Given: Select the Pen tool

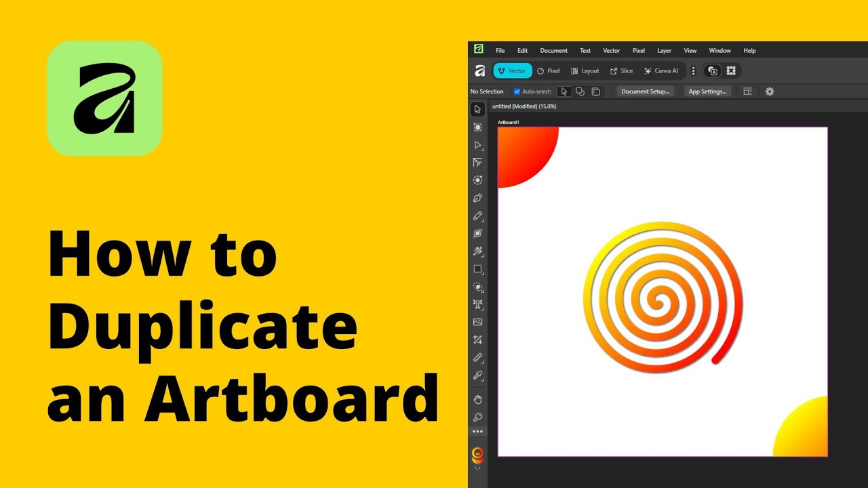Looking at the screenshot, I should pos(477,198).
